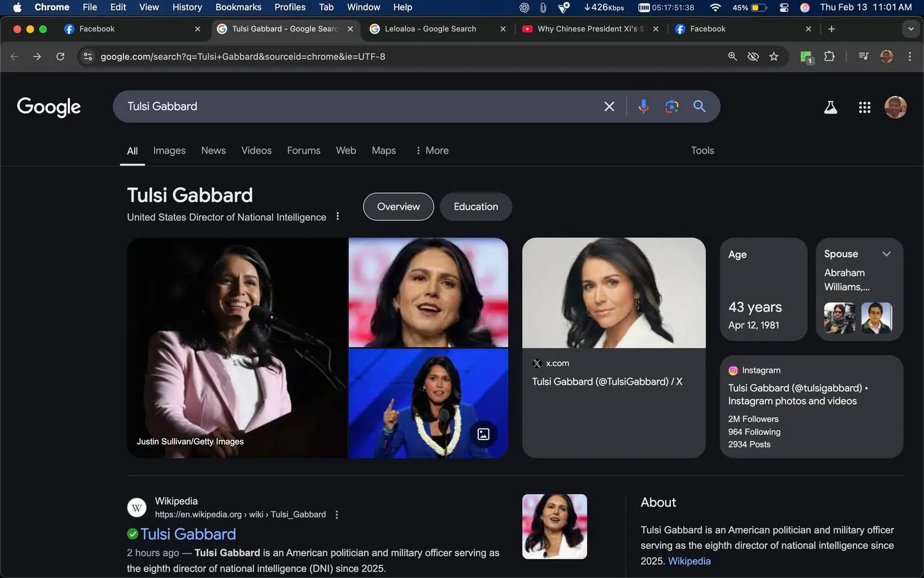Open the tab search dropdown arrow
The image size is (924, 578).
click(x=910, y=28)
